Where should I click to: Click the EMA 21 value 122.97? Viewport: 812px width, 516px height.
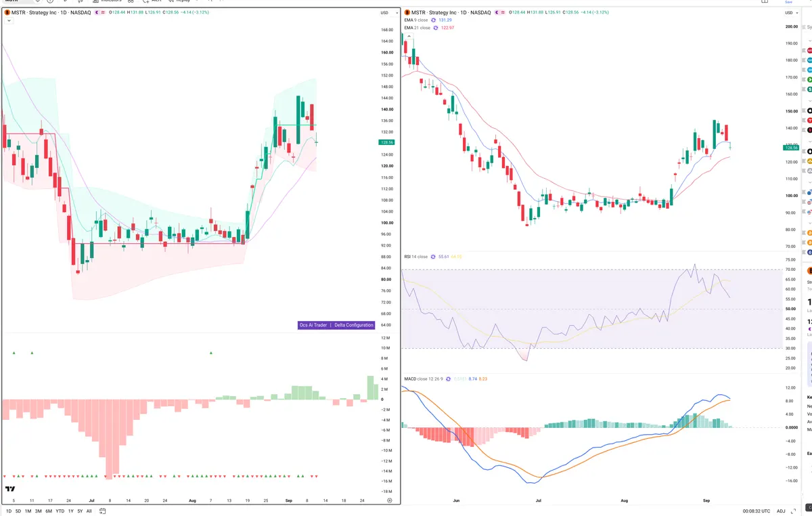point(448,28)
